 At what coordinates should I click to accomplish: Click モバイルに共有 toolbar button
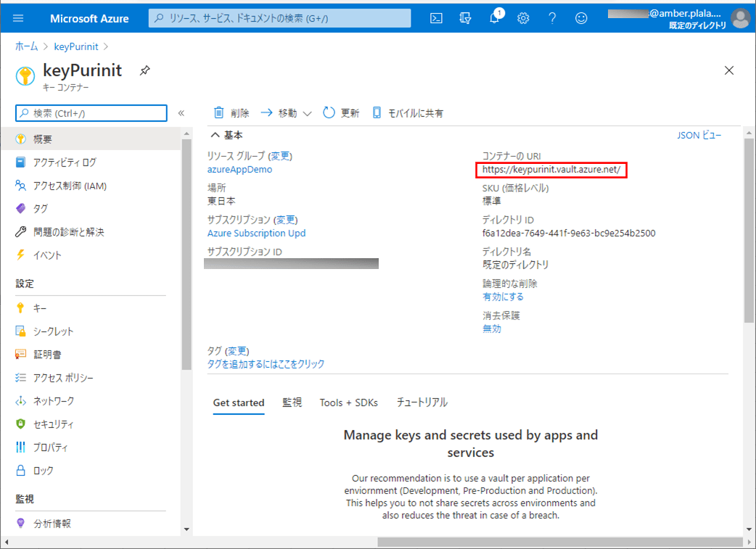click(x=408, y=113)
